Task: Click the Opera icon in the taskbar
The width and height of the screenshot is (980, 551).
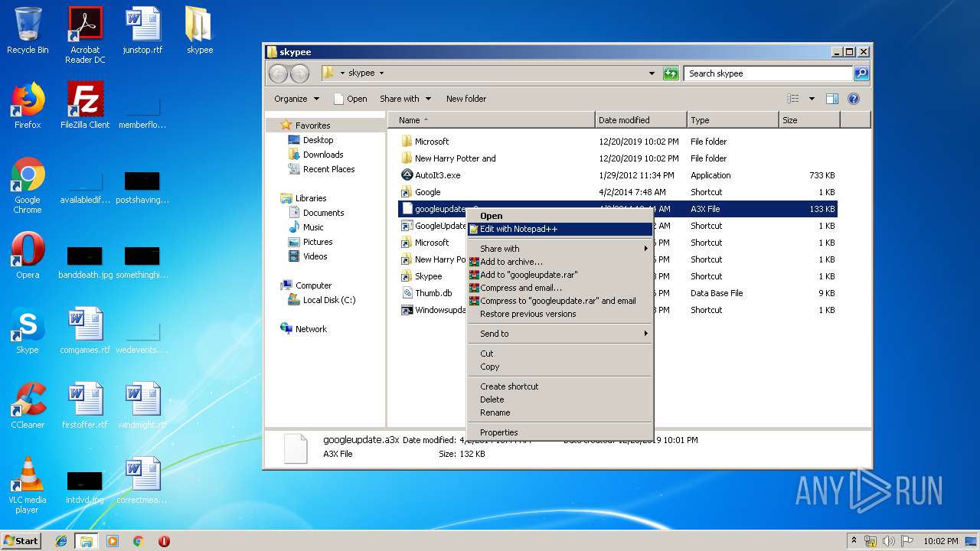Action: [x=164, y=541]
